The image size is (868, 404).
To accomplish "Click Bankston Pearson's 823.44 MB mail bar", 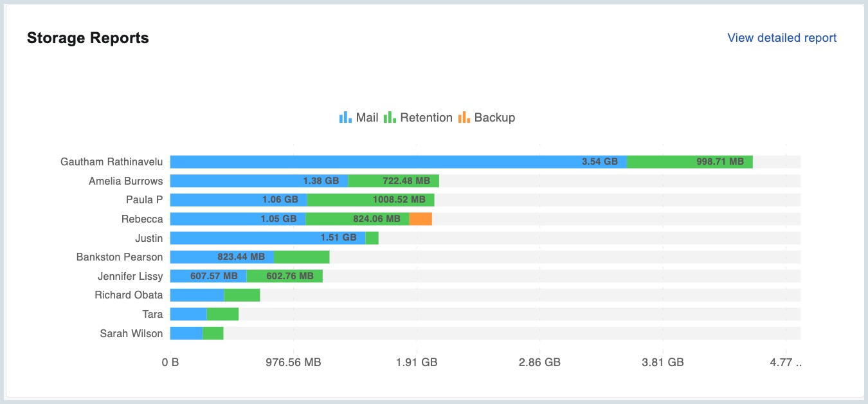I will 222,257.
